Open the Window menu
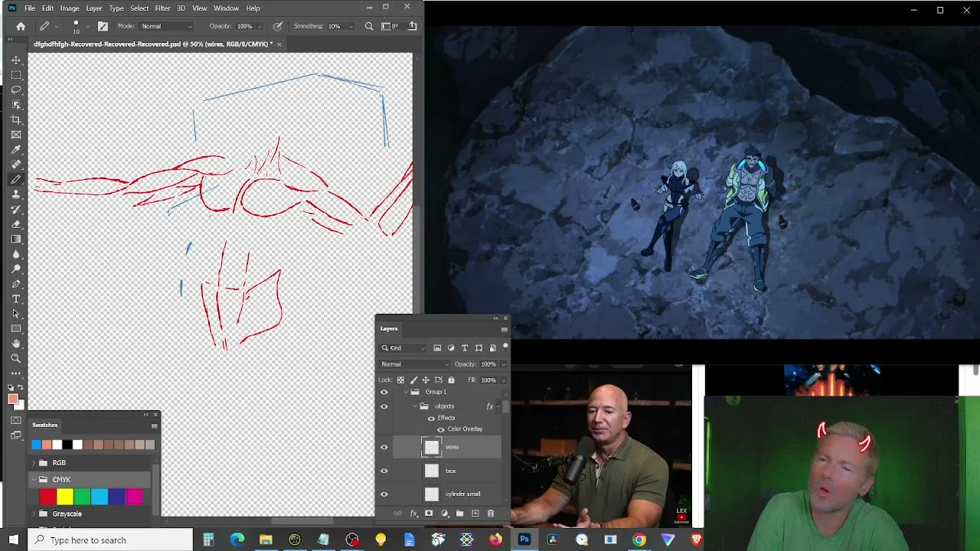This screenshot has width=980, height=551. (x=226, y=8)
